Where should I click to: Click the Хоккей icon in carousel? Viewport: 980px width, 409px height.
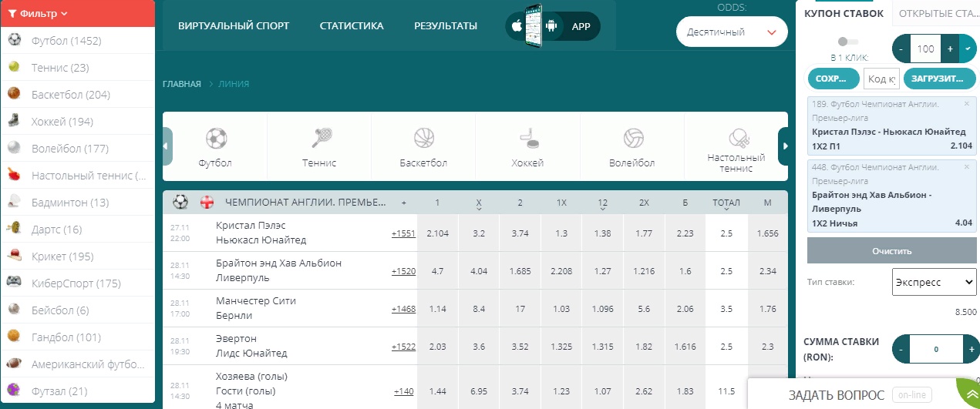tap(528, 139)
